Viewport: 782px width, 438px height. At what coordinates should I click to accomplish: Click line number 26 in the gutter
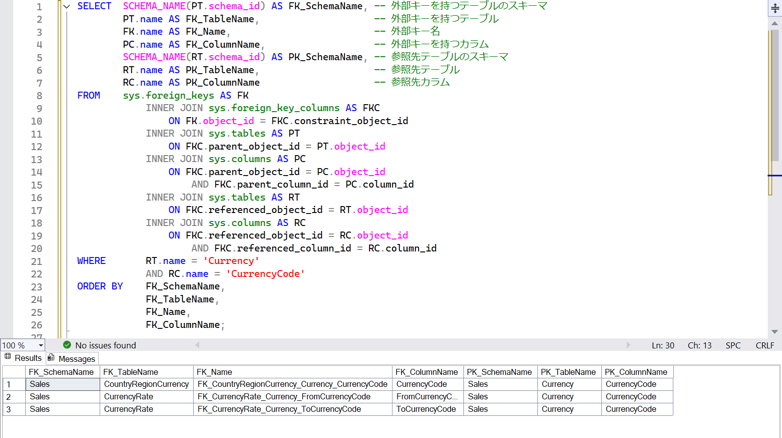click(36, 325)
